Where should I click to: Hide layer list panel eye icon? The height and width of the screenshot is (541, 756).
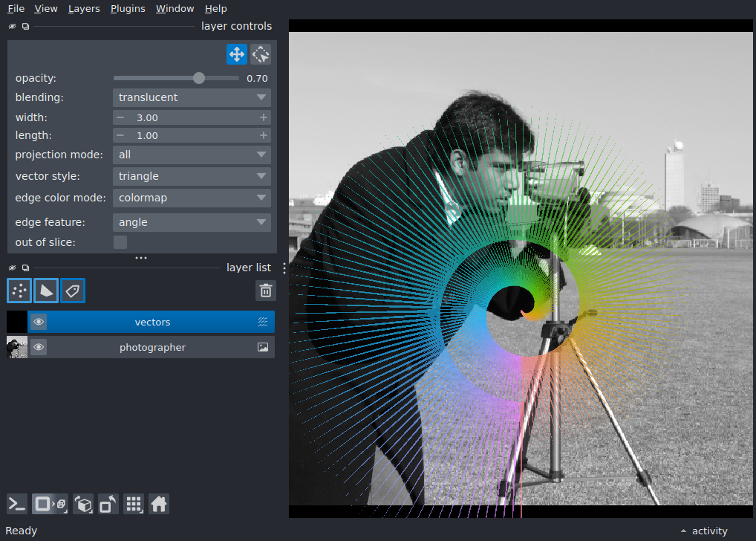coord(12,268)
